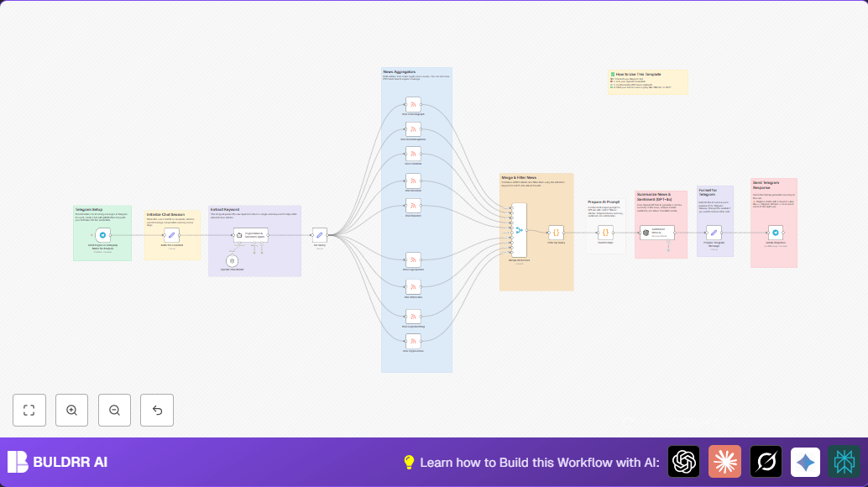Zoom out of the workflow canvas
The image size is (868, 487).
pos(115,410)
